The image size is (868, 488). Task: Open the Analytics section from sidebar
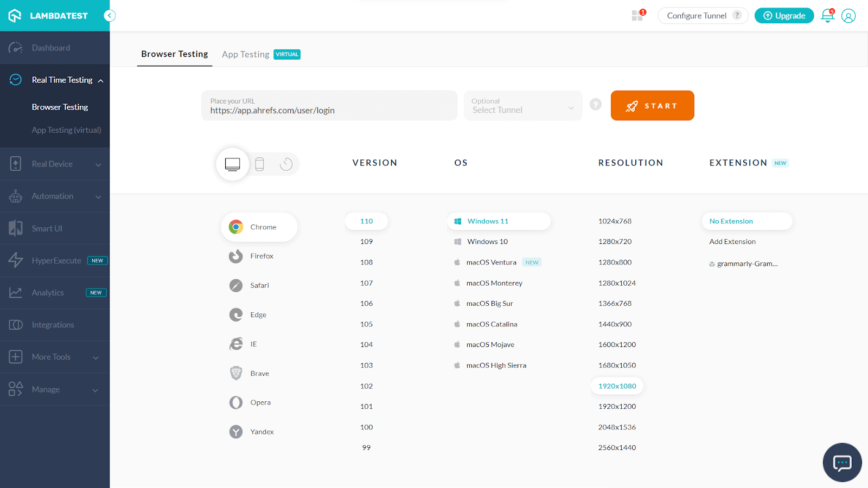(x=48, y=292)
